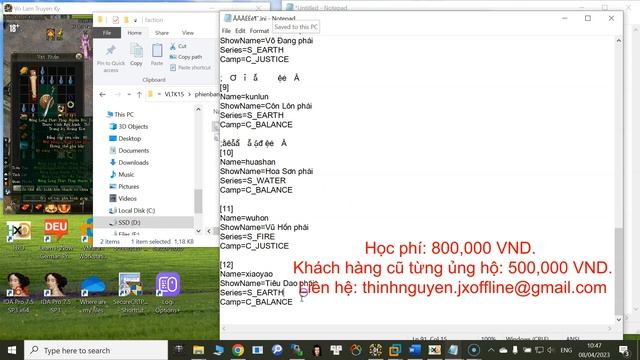Screen dimensions: 640x360
Task: Click the Pin to Quick access icon
Action: [111, 51]
